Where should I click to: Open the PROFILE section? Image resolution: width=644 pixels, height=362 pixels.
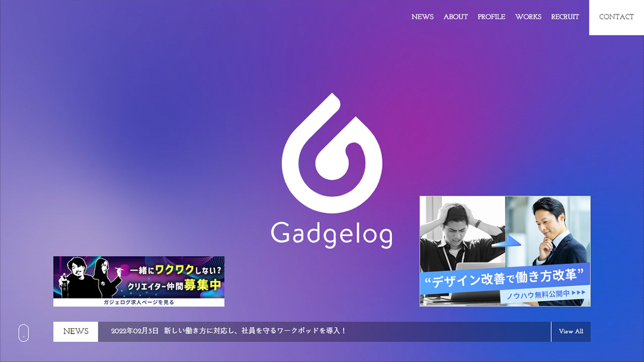pos(492,17)
